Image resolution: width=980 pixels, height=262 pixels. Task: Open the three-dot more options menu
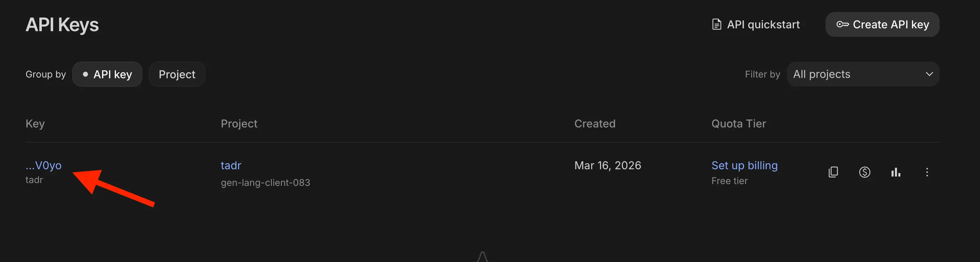[927, 172]
